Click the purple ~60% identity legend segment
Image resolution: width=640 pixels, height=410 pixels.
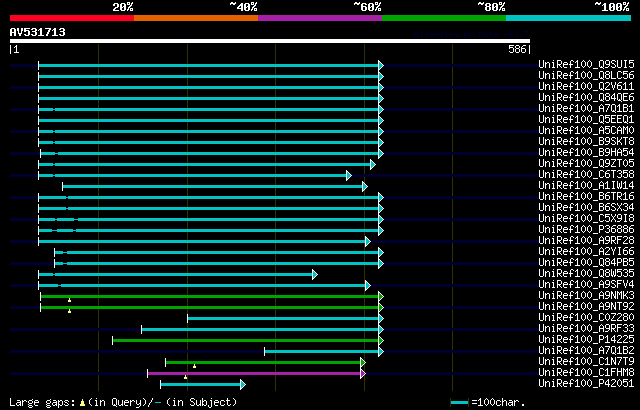pos(320,18)
